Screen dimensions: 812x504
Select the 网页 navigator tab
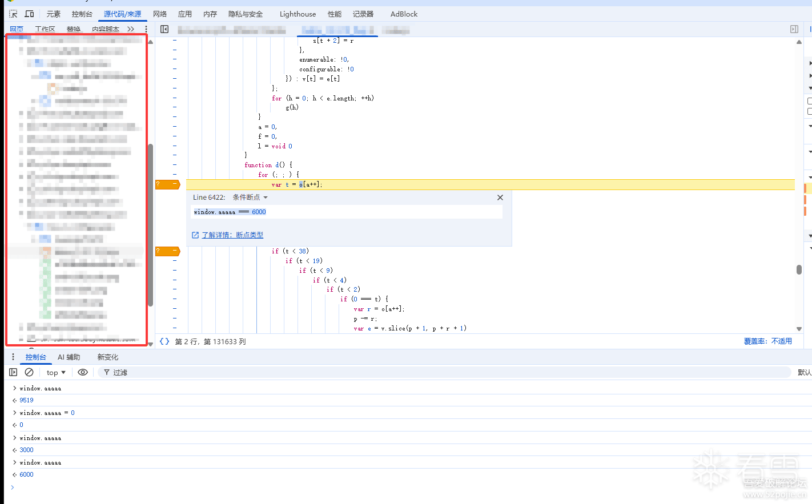click(17, 29)
